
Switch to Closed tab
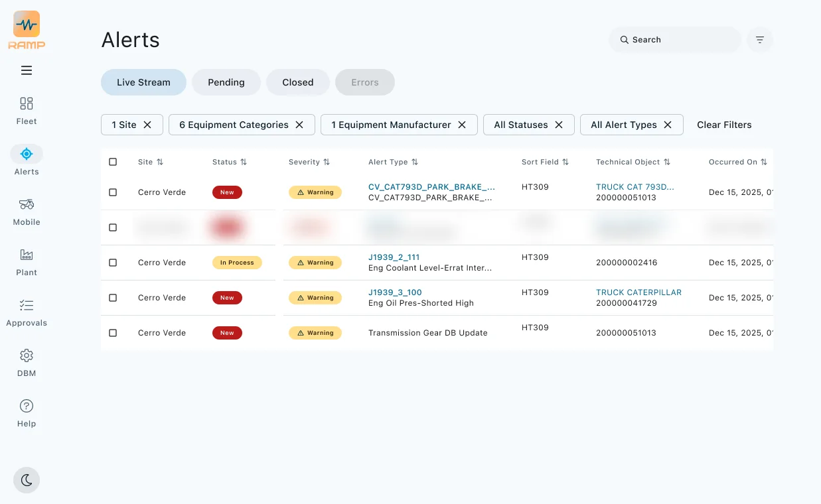[298, 82]
